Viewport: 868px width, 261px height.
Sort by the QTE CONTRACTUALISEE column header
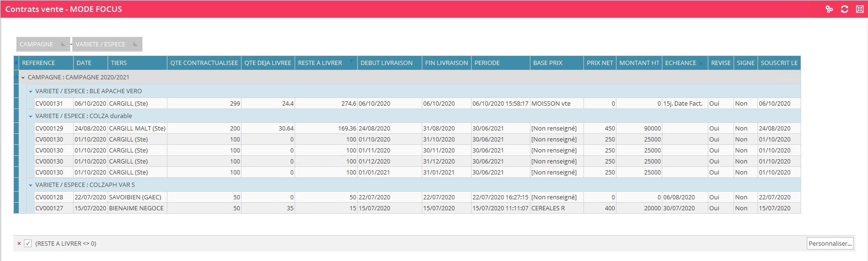[204, 63]
